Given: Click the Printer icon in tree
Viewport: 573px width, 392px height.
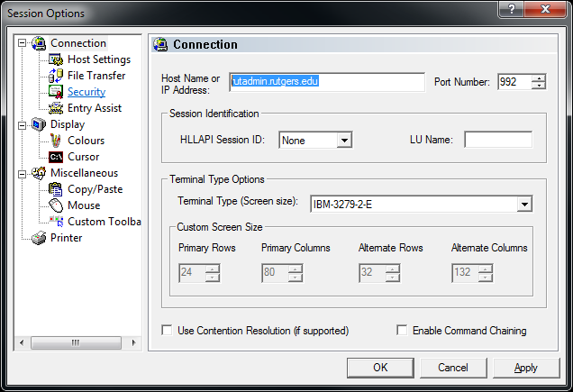Looking at the screenshot, I should (39, 238).
